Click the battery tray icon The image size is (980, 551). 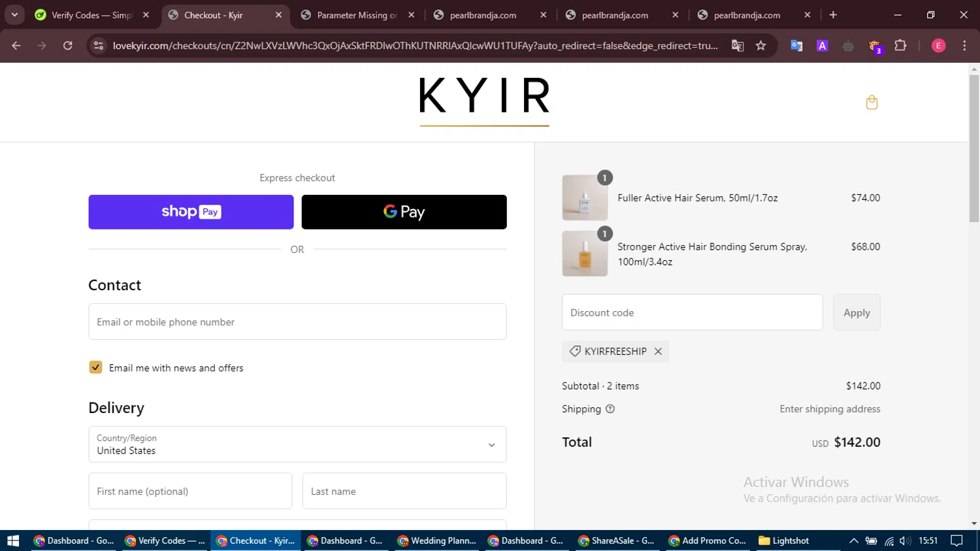point(871,541)
